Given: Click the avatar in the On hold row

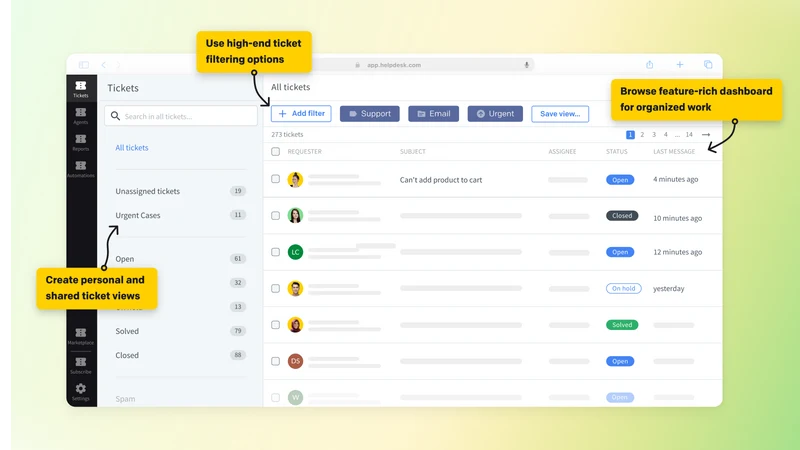Looking at the screenshot, I should [295, 288].
